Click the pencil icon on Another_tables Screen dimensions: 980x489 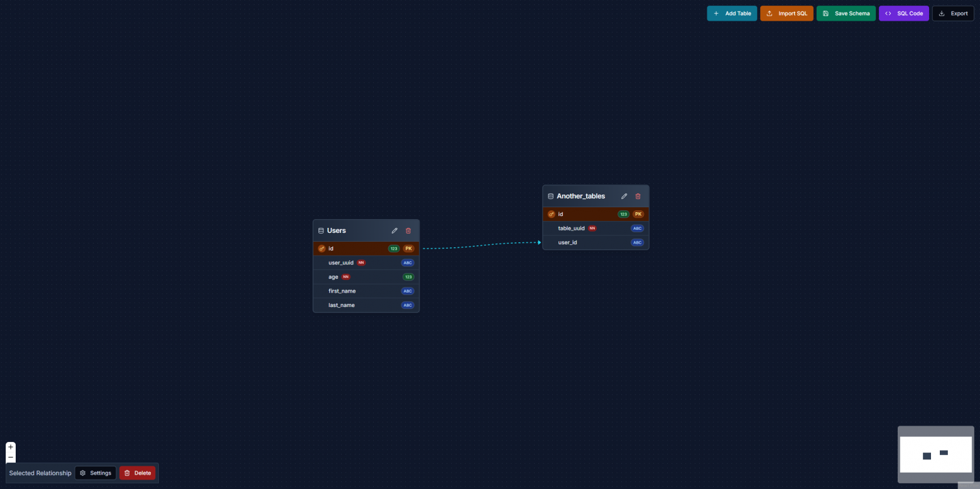[x=624, y=196]
